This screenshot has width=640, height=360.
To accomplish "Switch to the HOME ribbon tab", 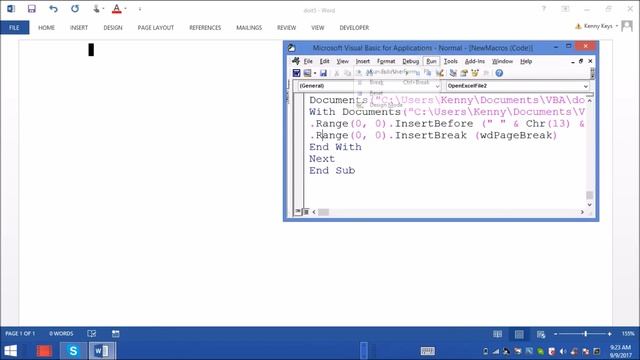I will 46,28.
